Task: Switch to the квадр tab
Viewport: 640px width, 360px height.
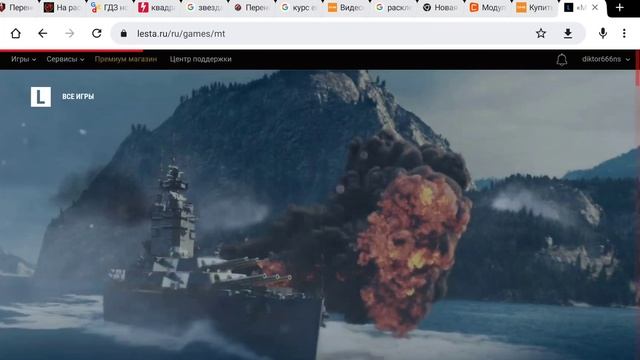Action: coord(156,7)
